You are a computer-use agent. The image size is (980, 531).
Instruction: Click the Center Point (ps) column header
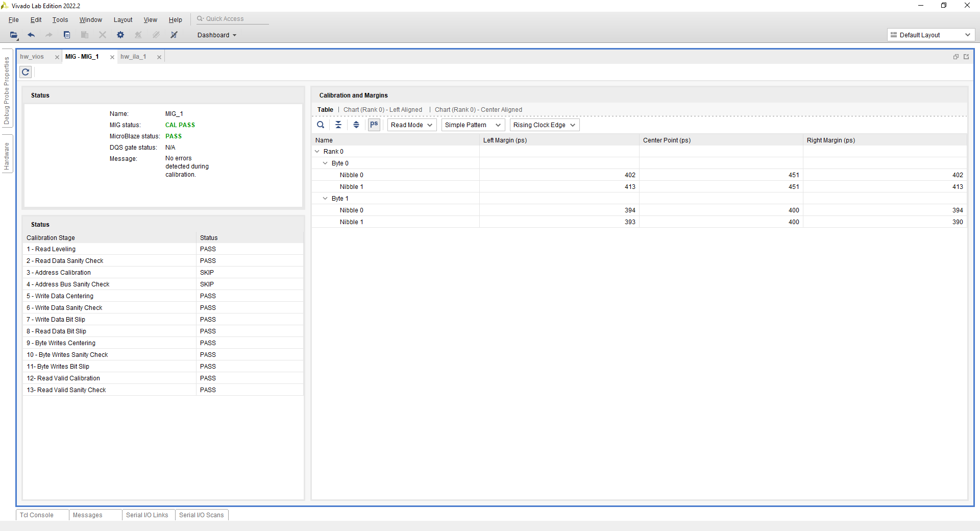click(721, 140)
